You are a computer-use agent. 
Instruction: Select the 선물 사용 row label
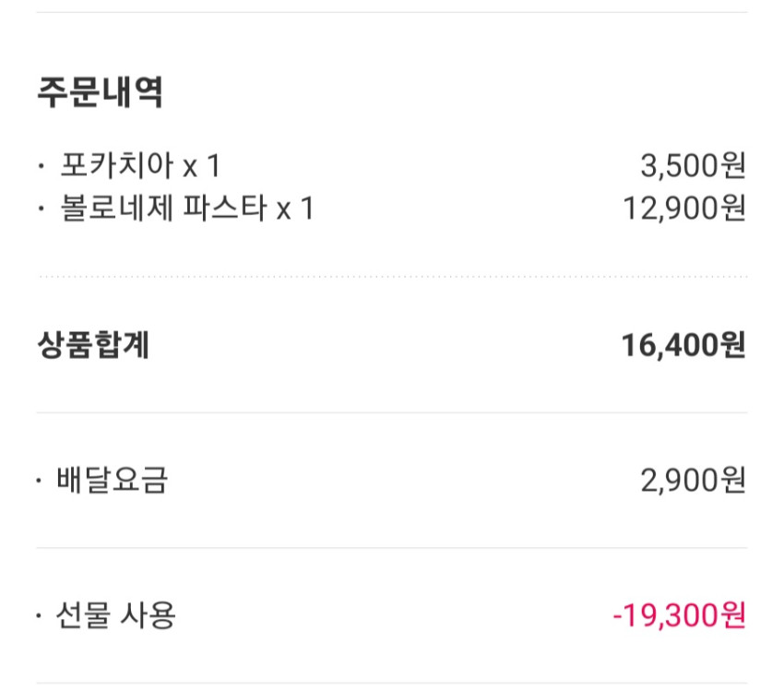(115, 615)
